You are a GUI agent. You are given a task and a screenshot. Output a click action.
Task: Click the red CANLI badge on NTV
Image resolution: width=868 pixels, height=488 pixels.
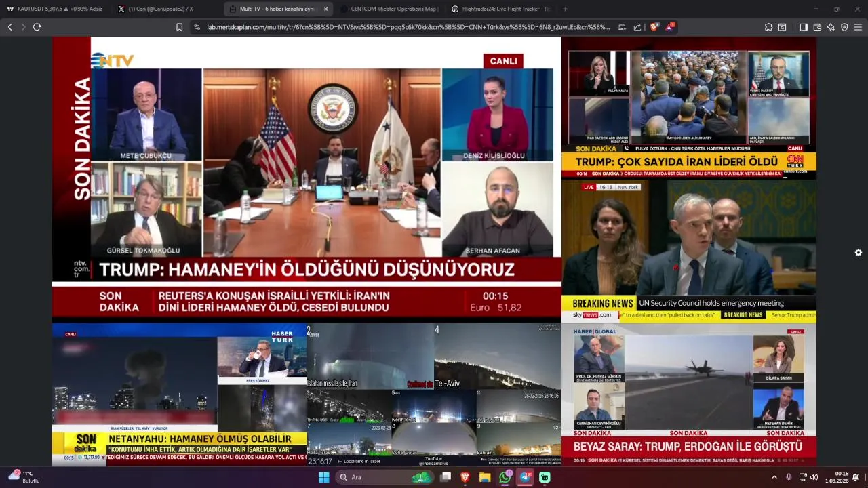pyautogui.click(x=503, y=61)
